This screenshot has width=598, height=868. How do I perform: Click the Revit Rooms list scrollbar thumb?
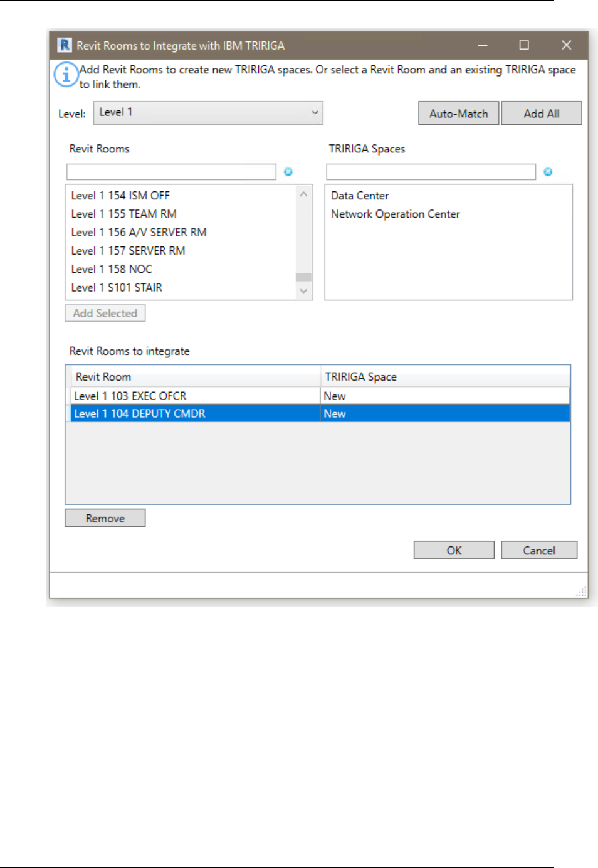(x=303, y=277)
